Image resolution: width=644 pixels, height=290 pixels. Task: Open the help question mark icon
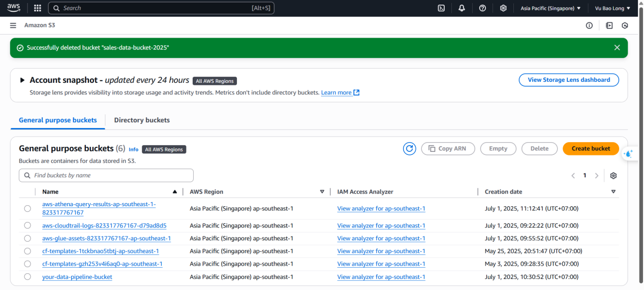point(482,8)
